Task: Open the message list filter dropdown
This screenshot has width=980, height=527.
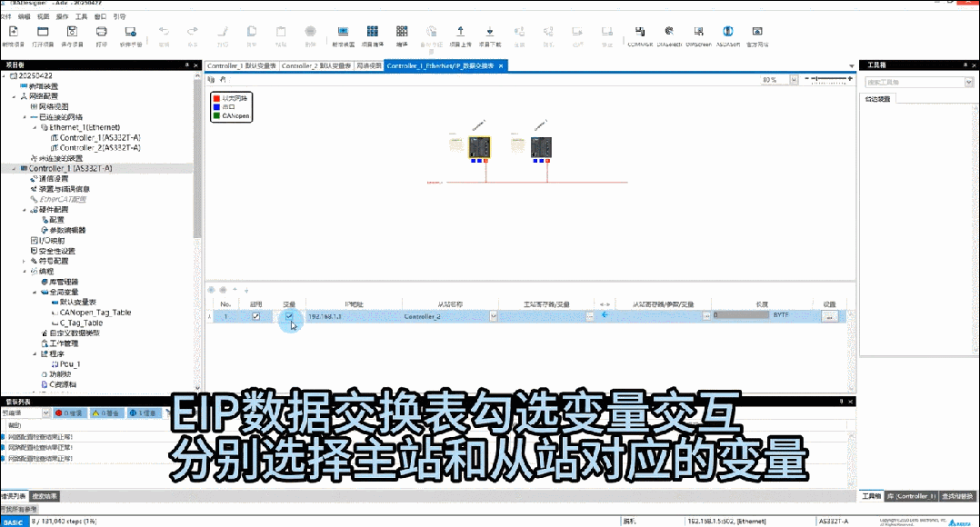Action: (45, 413)
